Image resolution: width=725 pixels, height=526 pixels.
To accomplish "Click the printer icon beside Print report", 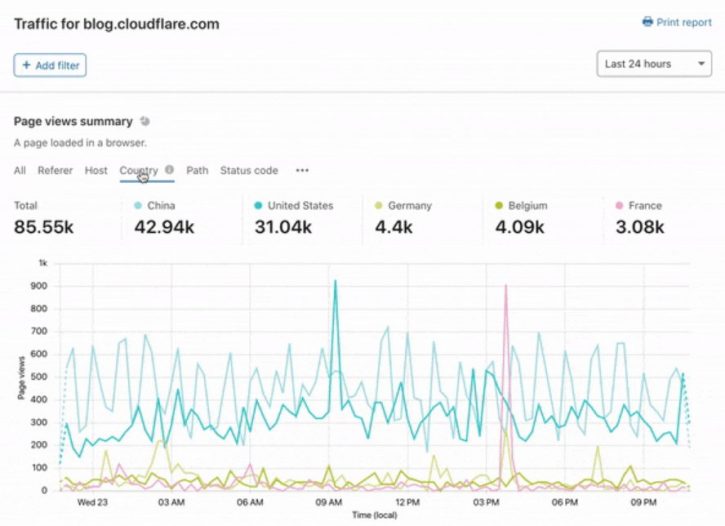I will click(648, 22).
